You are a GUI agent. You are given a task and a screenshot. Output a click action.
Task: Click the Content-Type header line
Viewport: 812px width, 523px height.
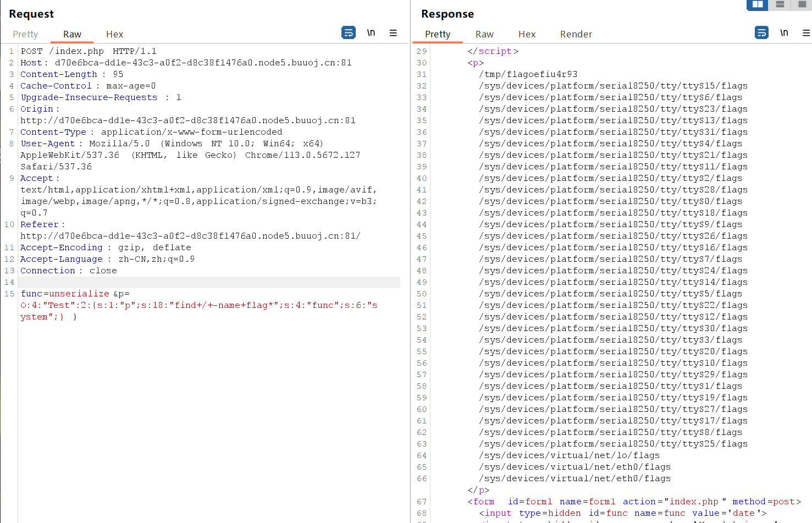click(x=151, y=132)
